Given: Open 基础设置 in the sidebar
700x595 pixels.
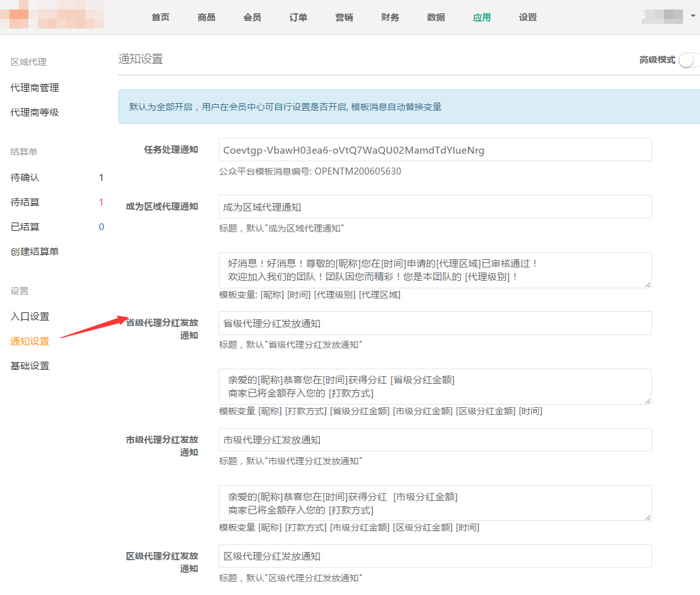Looking at the screenshot, I should [x=30, y=366].
